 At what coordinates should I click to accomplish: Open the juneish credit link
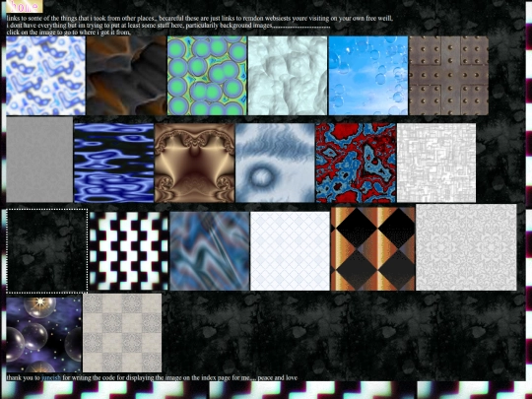tap(51, 377)
